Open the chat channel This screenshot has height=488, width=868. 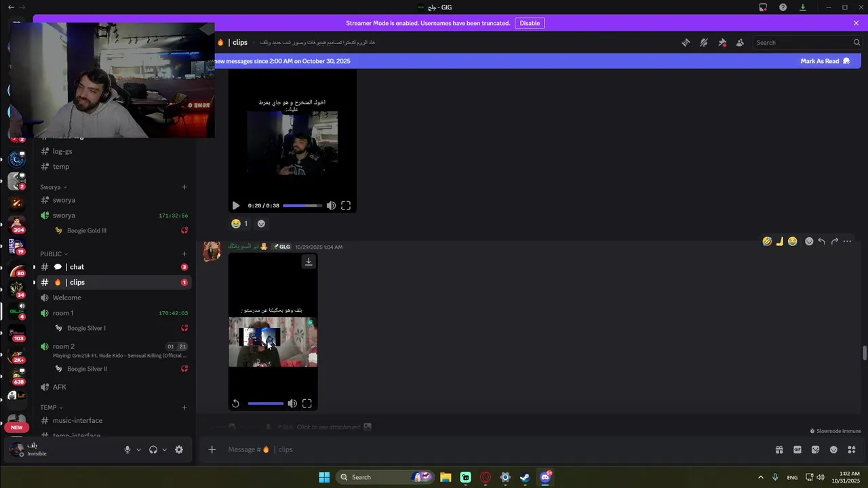(x=114, y=267)
